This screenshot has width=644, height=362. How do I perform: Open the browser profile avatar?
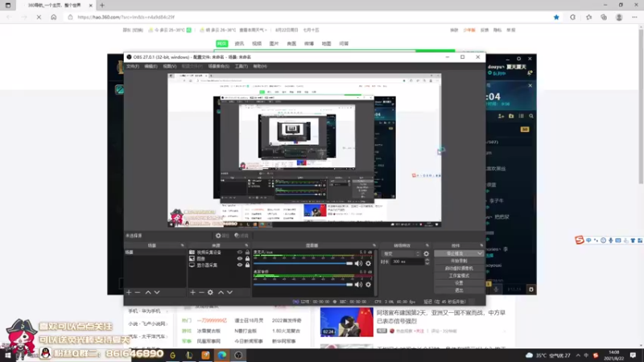(619, 17)
